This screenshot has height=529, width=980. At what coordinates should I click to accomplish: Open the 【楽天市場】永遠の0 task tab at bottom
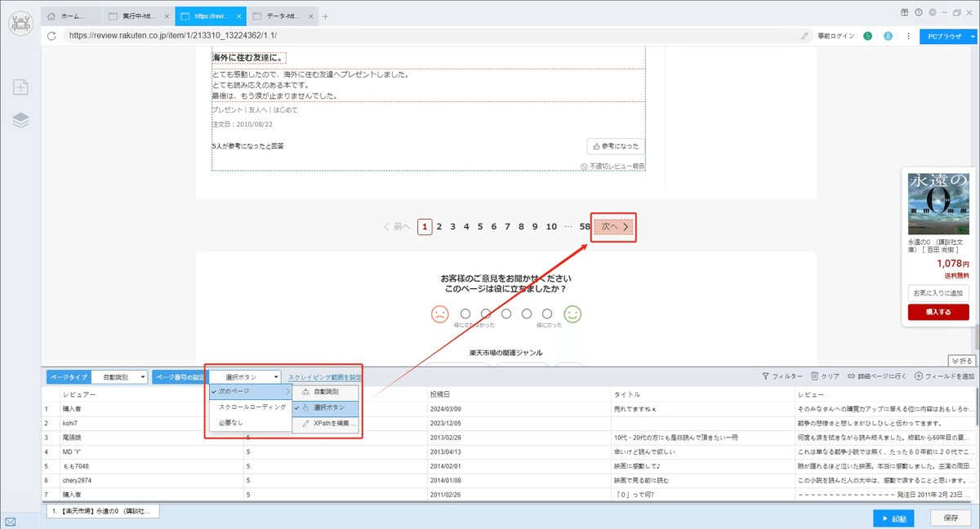point(103,511)
